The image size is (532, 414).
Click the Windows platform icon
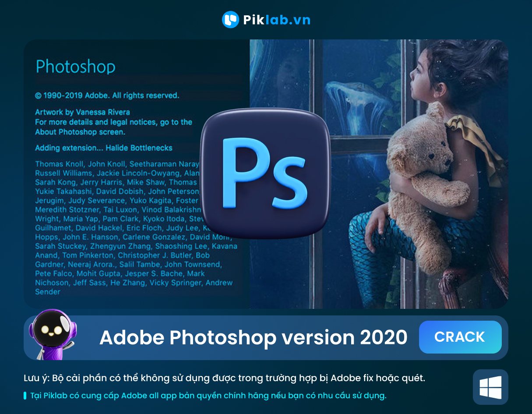(x=490, y=387)
